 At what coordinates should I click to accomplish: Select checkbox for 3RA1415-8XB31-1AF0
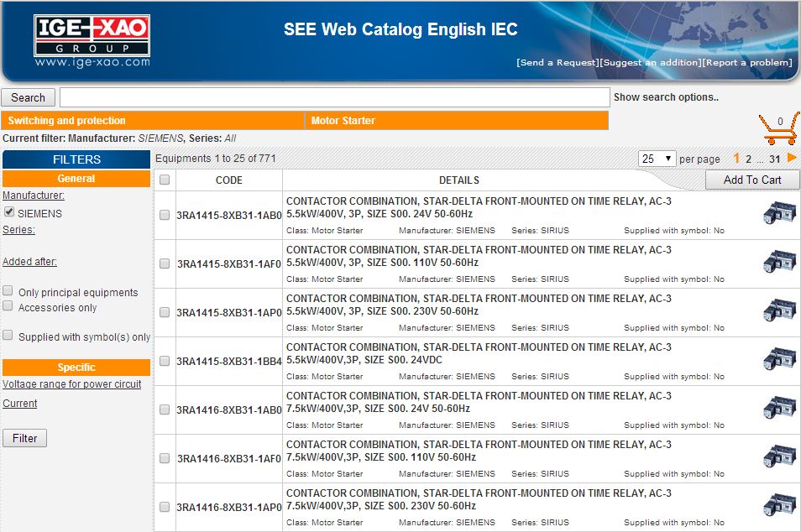(165, 263)
